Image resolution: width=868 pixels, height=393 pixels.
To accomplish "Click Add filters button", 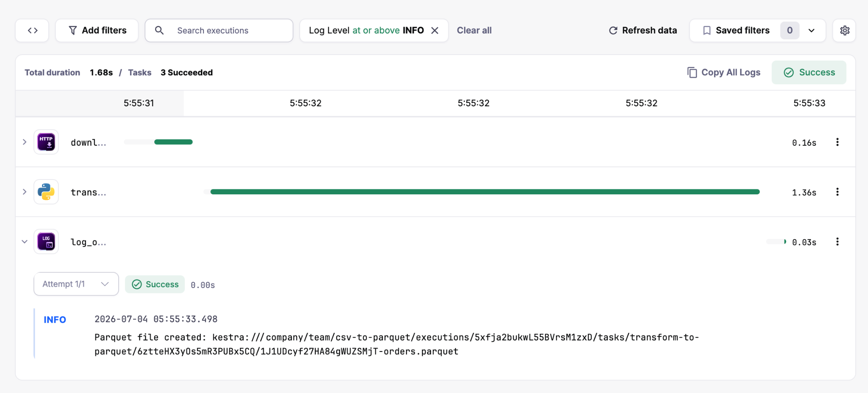I will 97,30.
